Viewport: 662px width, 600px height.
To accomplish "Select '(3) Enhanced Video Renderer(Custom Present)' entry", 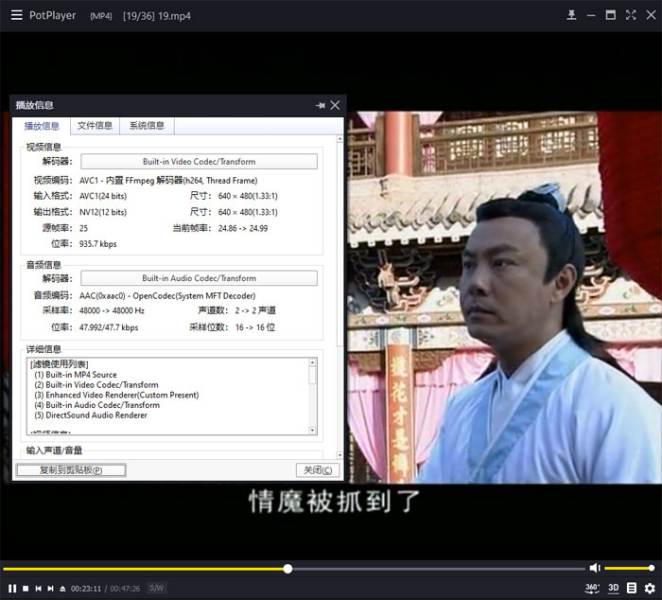I will [x=117, y=395].
